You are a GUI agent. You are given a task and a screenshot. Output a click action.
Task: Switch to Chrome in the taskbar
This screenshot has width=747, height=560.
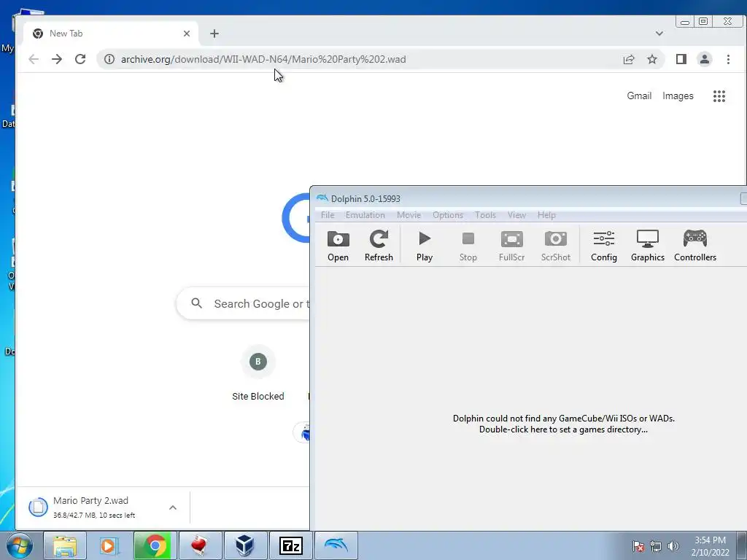pyautogui.click(x=155, y=545)
